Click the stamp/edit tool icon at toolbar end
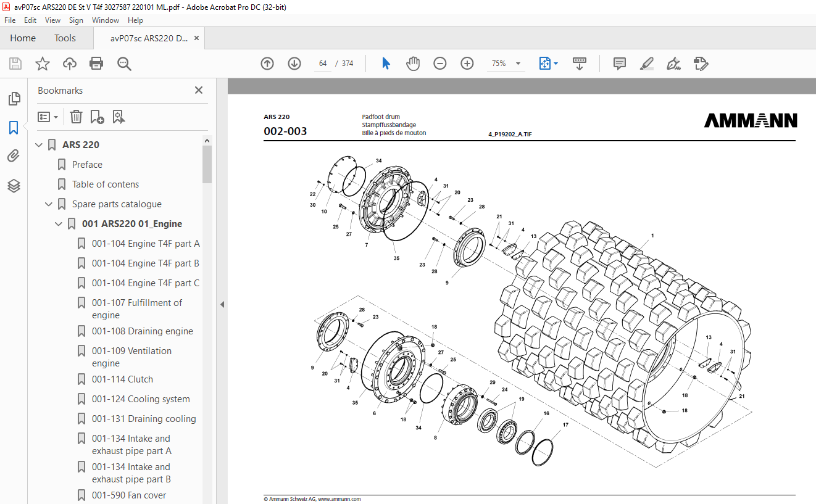 pos(701,64)
